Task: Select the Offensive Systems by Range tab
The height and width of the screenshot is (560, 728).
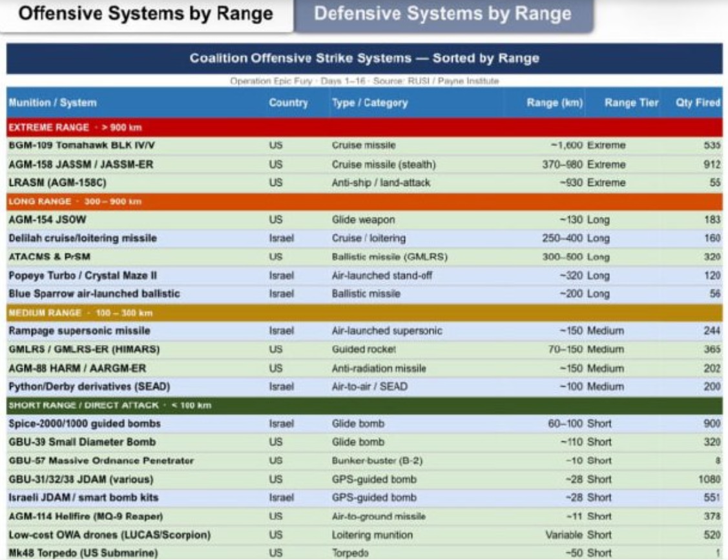Action: (146, 14)
